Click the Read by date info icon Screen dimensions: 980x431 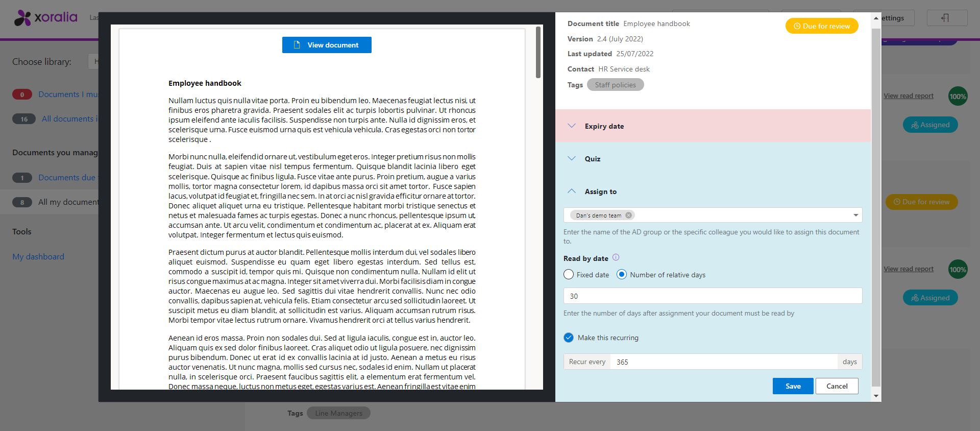point(616,257)
